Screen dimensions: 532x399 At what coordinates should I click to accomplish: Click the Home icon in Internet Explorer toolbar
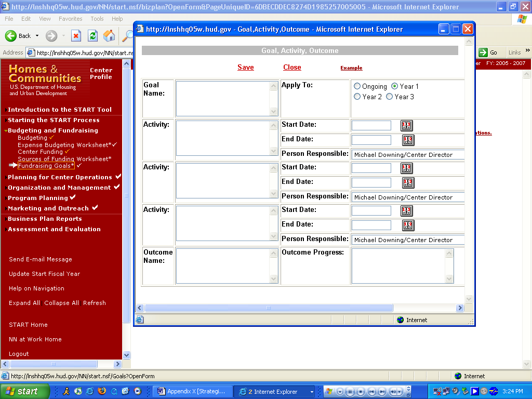pyautogui.click(x=109, y=36)
